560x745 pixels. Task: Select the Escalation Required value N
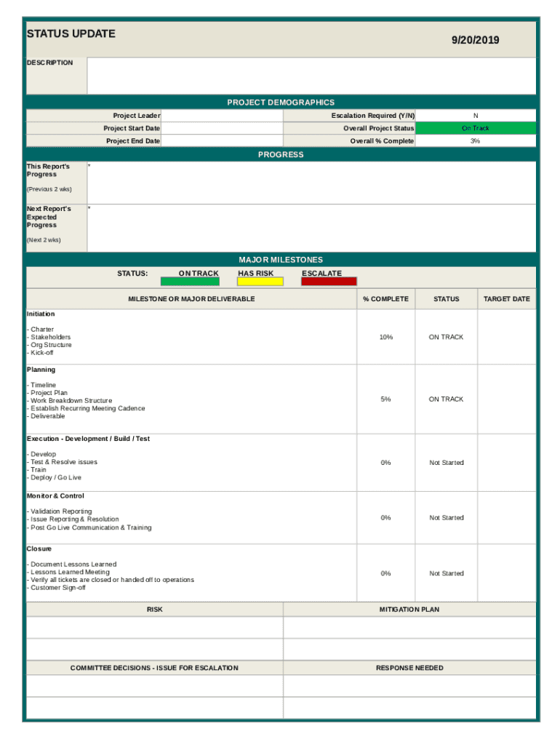(475, 116)
